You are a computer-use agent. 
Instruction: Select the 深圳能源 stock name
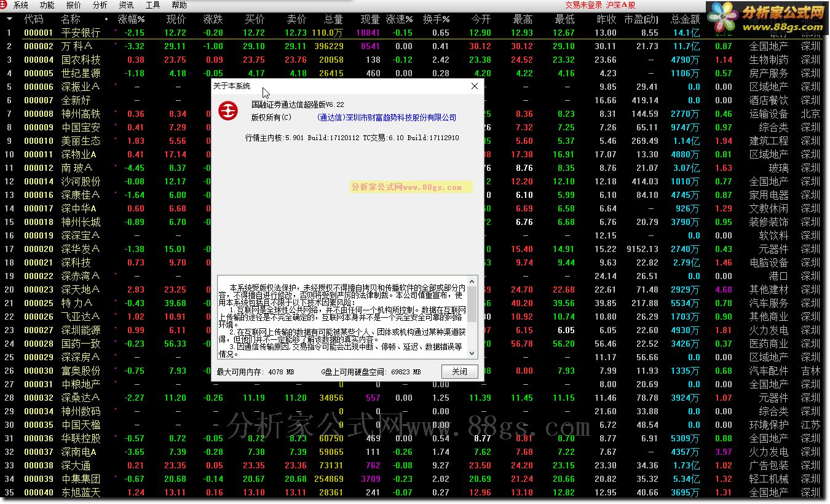pyautogui.click(x=81, y=330)
